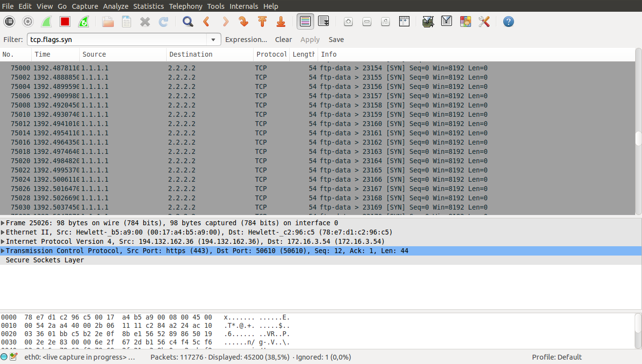The image size is (642, 364).
Task: Open the coloring rules icon
Action: [466, 21]
